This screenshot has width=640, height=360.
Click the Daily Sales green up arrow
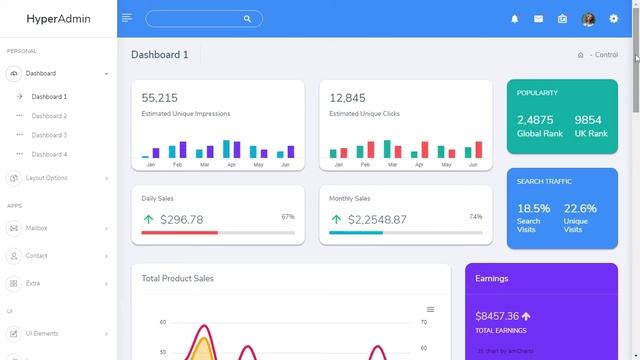click(x=148, y=220)
